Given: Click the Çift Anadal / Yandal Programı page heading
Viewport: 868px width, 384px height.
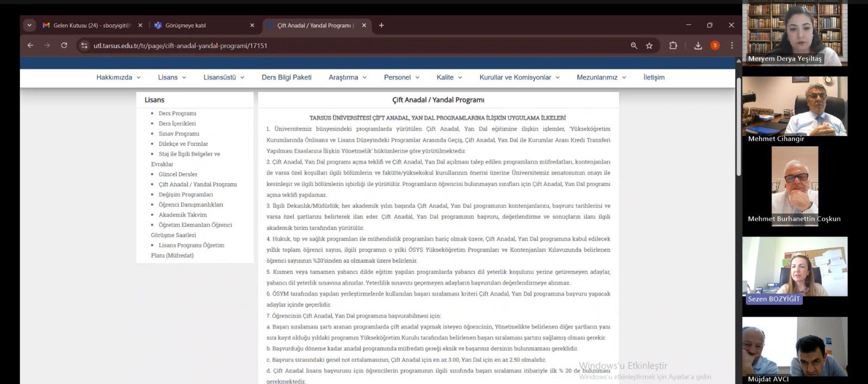Looking at the screenshot, I should [438, 100].
